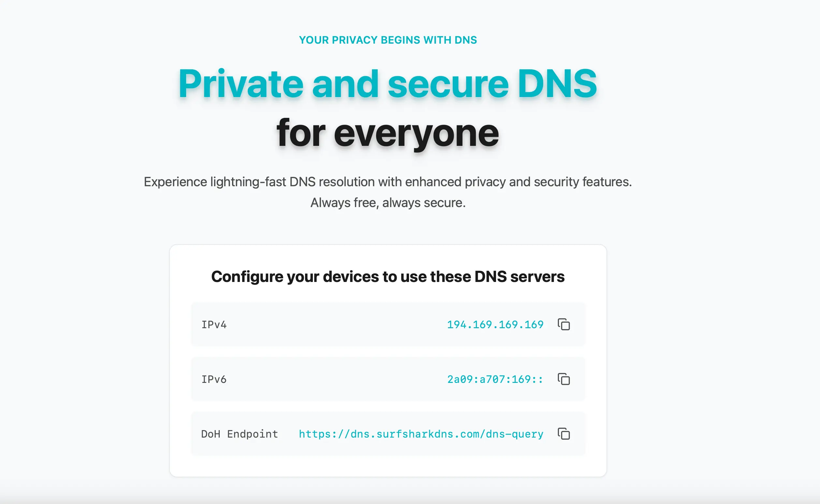Click the 'Configure your devices' card heading

point(388,277)
